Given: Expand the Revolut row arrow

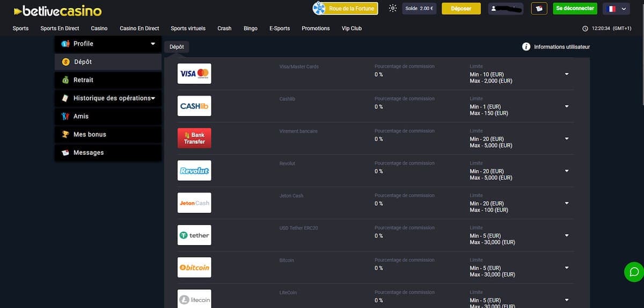Looking at the screenshot, I should pos(567,171).
